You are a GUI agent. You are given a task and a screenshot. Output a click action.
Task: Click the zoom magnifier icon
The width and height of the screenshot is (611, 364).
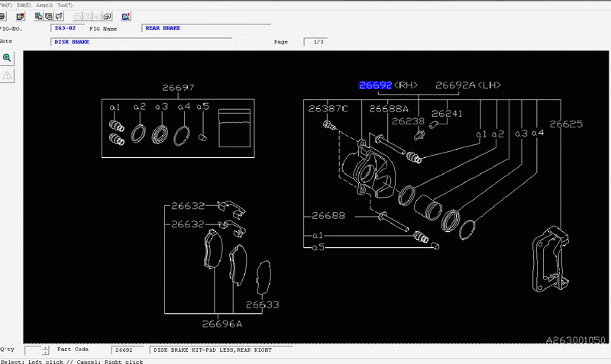[x=7, y=58]
